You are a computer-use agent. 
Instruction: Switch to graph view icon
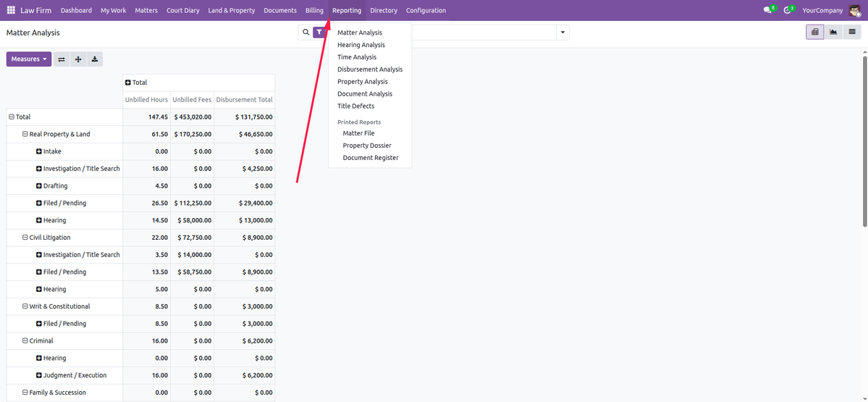click(833, 32)
